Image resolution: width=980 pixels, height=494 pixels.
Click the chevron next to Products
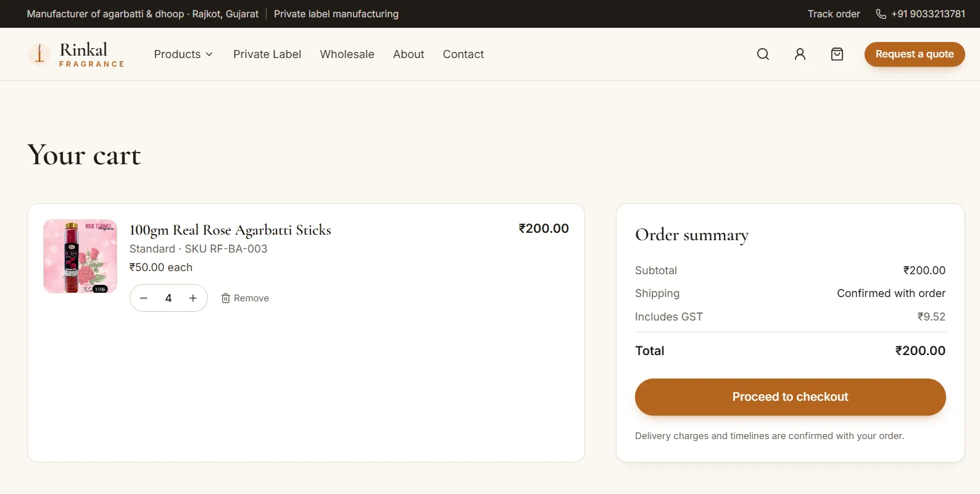[x=209, y=54]
